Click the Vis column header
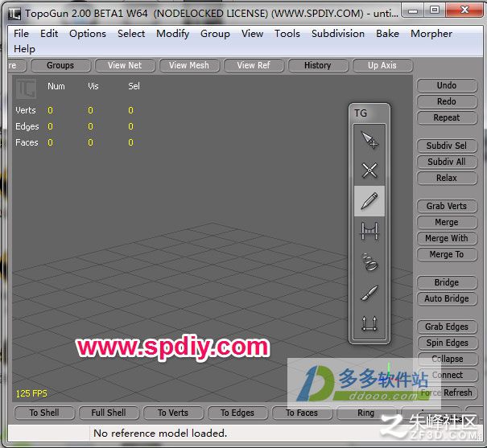 [x=93, y=86]
